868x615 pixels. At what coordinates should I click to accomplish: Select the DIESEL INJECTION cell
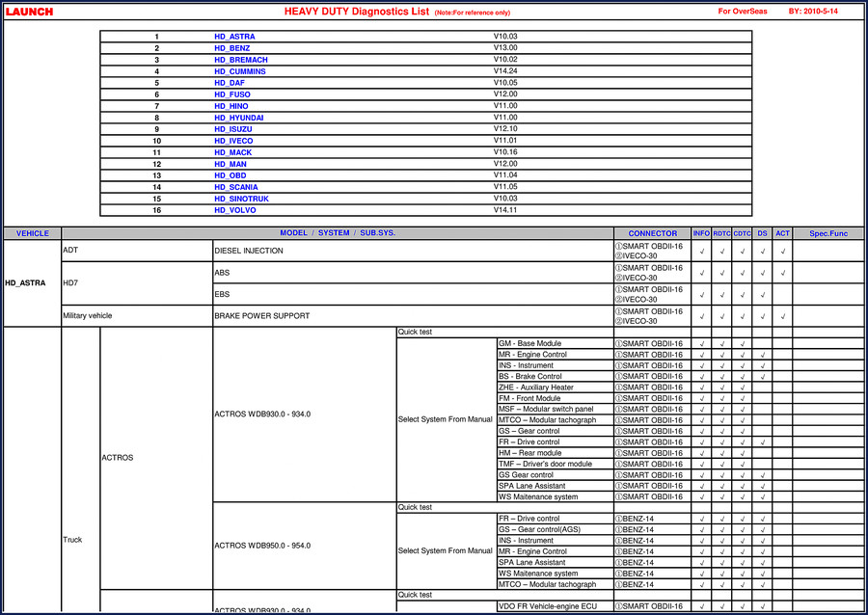pos(413,251)
